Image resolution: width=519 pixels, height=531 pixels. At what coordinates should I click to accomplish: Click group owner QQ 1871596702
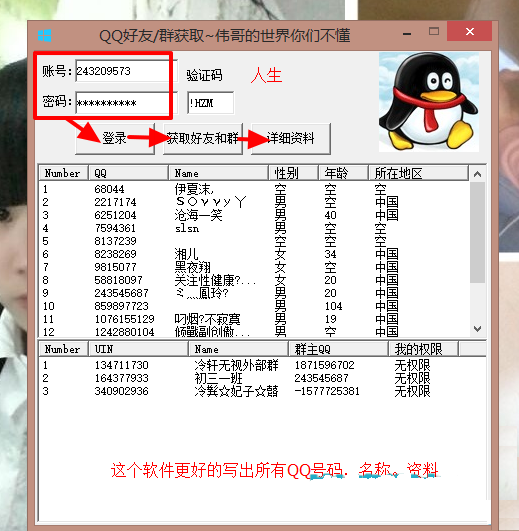(x=324, y=365)
